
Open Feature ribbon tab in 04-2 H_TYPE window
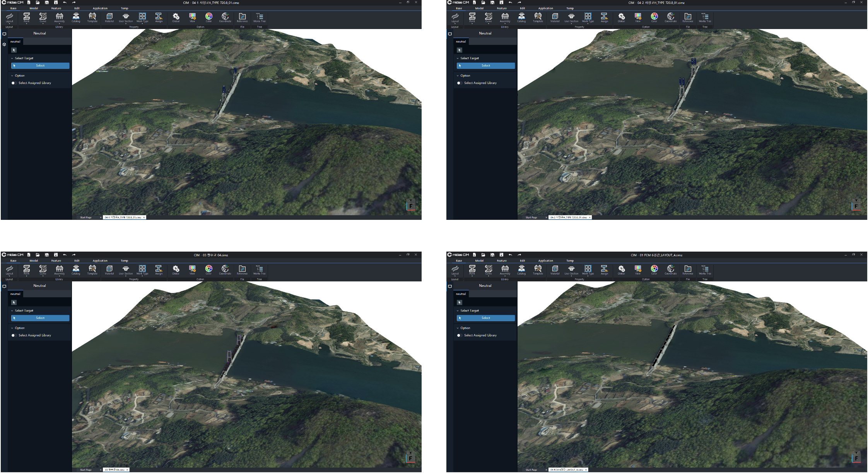pos(502,8)
